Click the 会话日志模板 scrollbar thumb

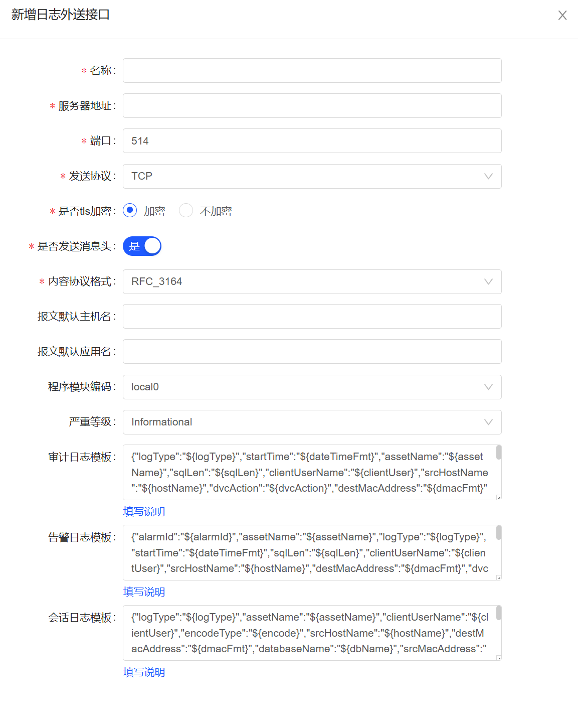(499, 613)
